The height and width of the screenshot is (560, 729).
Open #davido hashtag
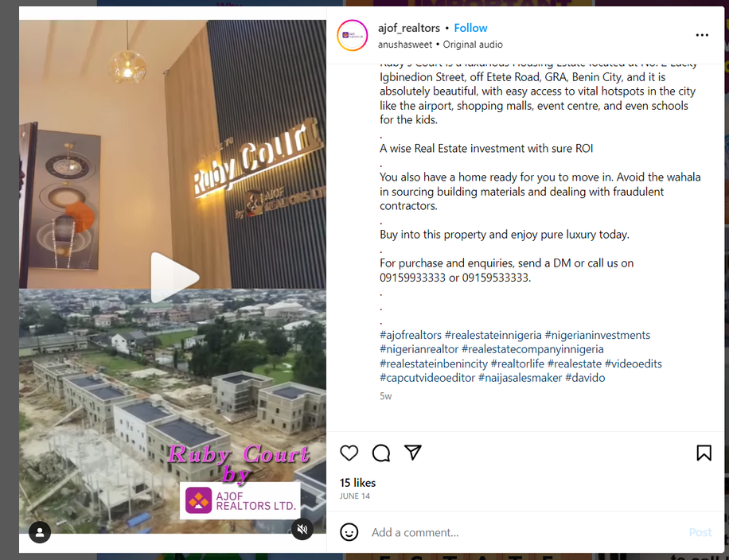(585, 378)
